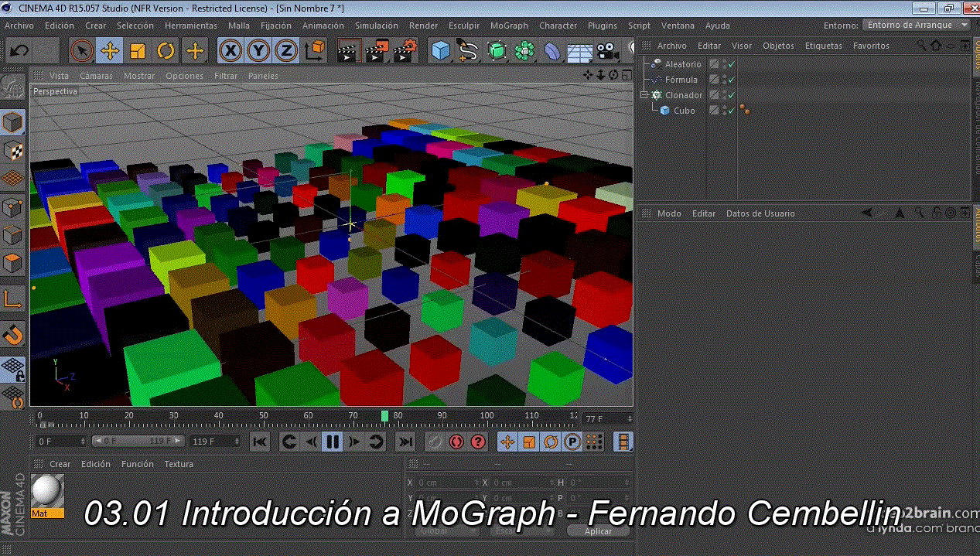The width and height of the screenshot is (980, 556).
Task: Step to the next frame
Action: pos(354,442)
